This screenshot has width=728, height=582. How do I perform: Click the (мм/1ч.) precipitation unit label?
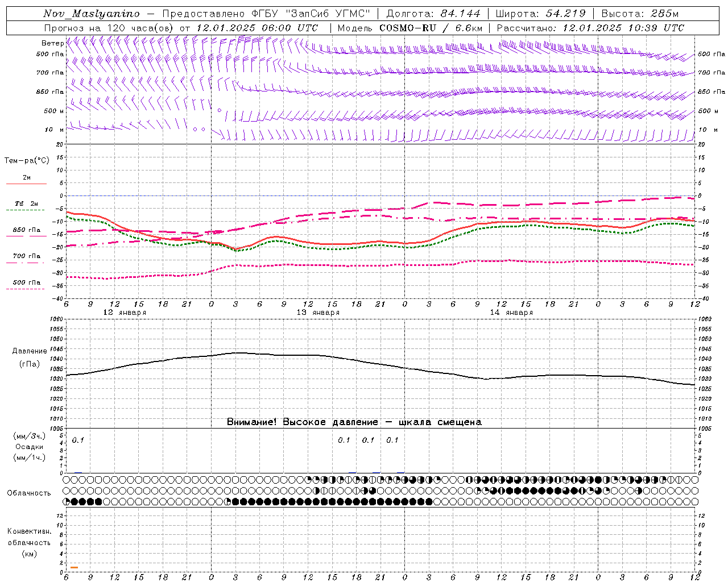pos(30,458)
